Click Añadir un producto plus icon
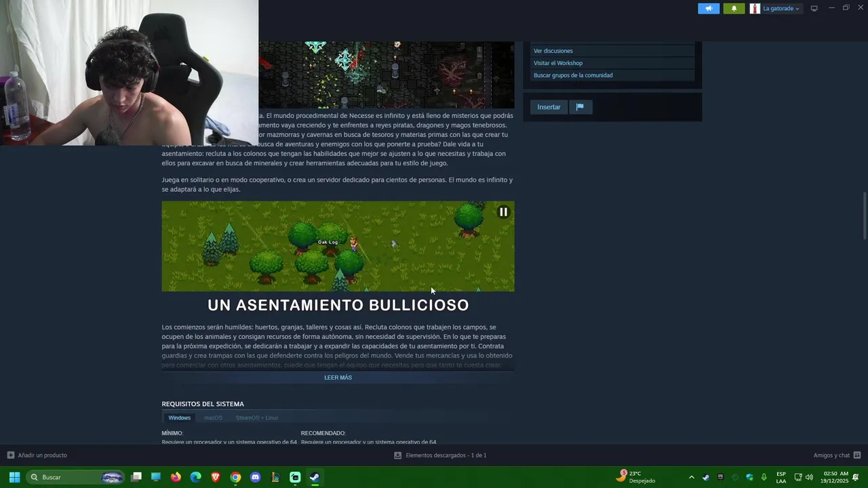 point(10,455)
